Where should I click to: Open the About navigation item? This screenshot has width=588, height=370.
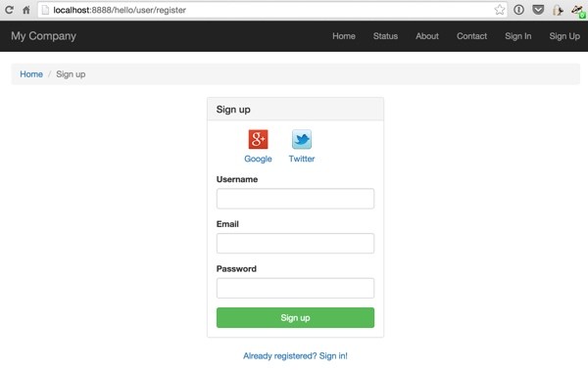click(x=427, y=36)
